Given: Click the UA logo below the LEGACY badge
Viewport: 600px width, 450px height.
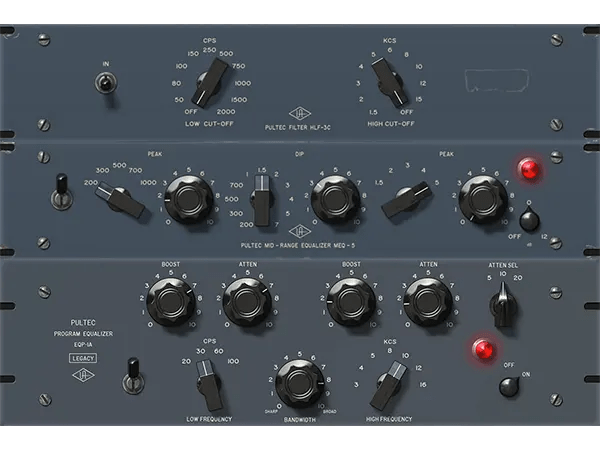Looking at the screenshot, I should (83, 375).
